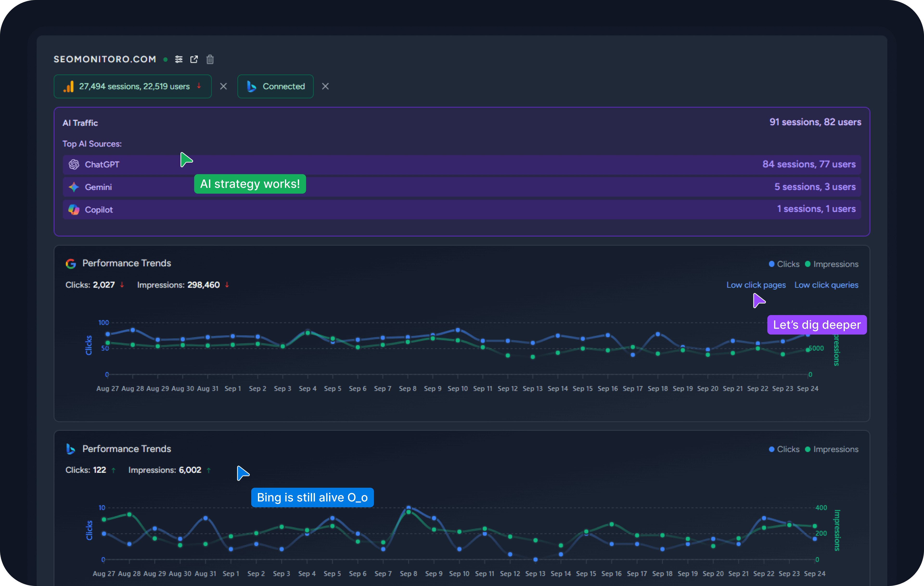Click the Bing logo in Connected badge

click(251, 86)
